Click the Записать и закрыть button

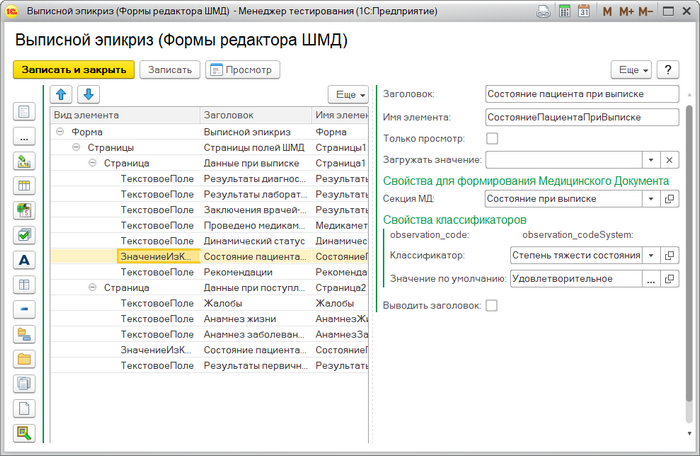coord(74,70)
